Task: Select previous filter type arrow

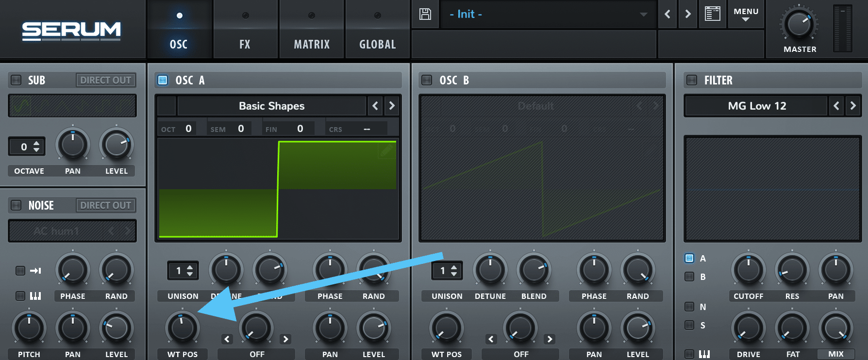Action: 836,106
